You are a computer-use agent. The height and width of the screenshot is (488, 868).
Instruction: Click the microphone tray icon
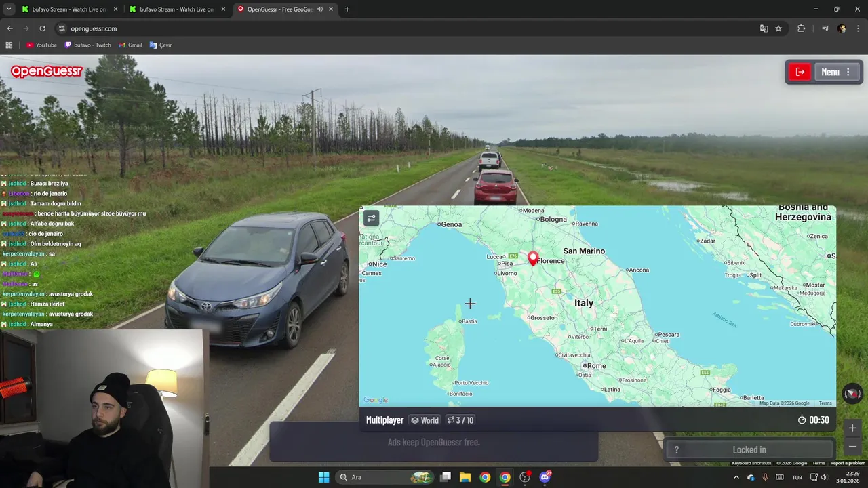coord(766,477)
